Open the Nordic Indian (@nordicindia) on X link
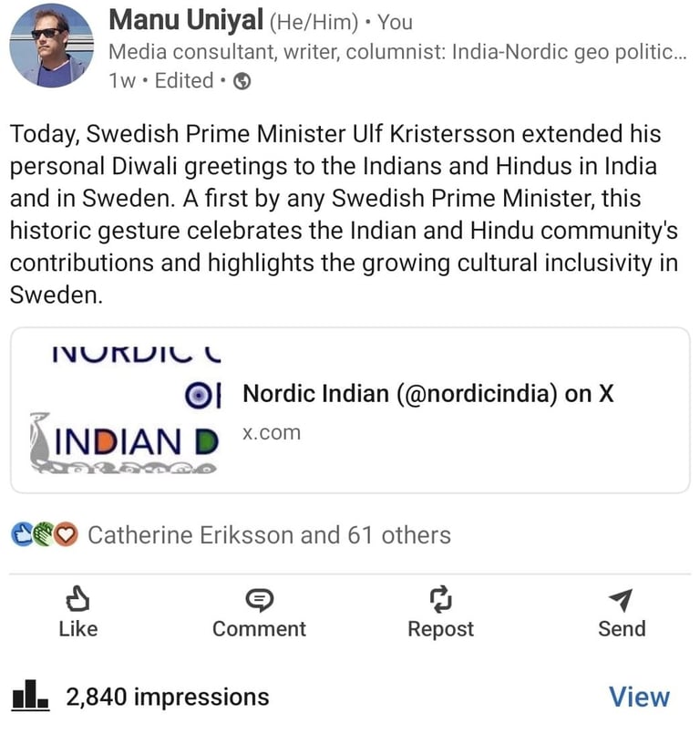This screenshot has width=700, height=734. (427, 394)
